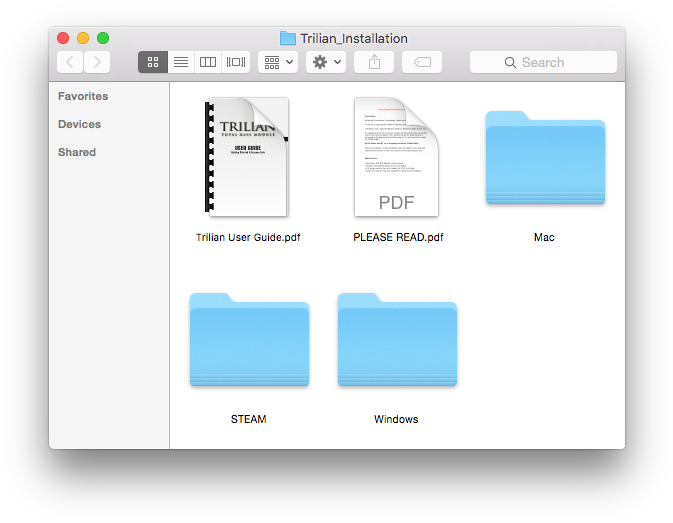Open the item arrangement dropdown
Screen dimensions: 673x523
[x=278, y=62]
